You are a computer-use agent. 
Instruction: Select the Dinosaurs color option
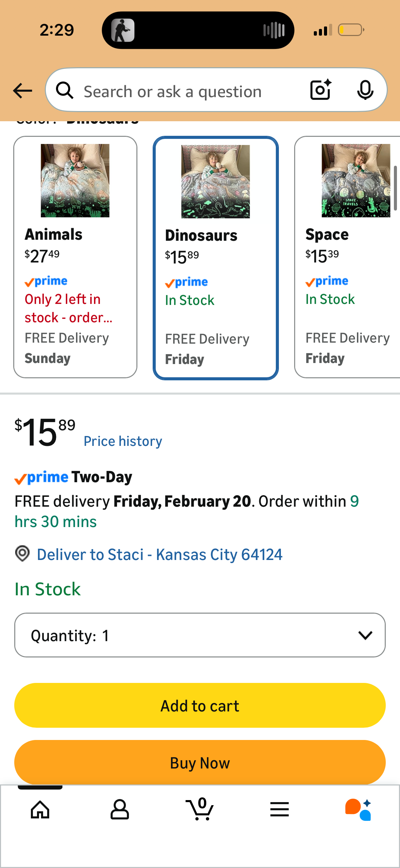(215, 257)
